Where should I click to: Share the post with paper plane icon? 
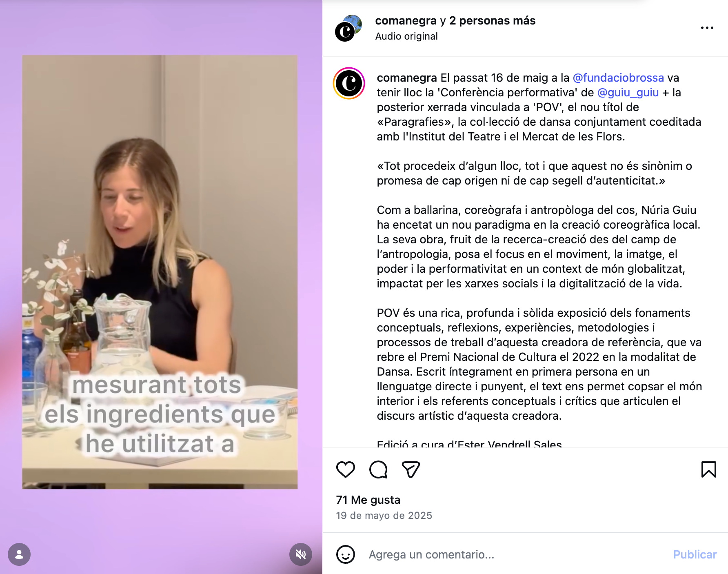(411, 469)
